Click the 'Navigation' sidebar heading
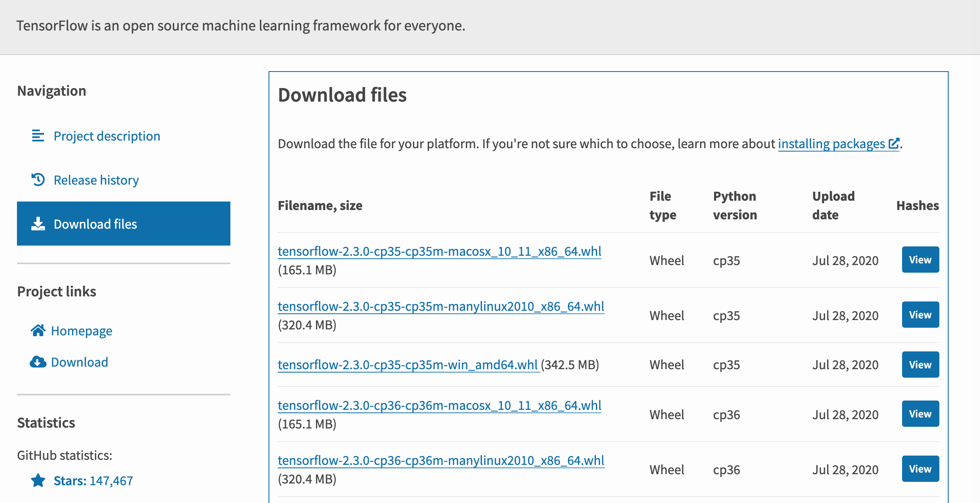Image resolution: width=980 pixels, height=503 pixels. coord(52,91)
